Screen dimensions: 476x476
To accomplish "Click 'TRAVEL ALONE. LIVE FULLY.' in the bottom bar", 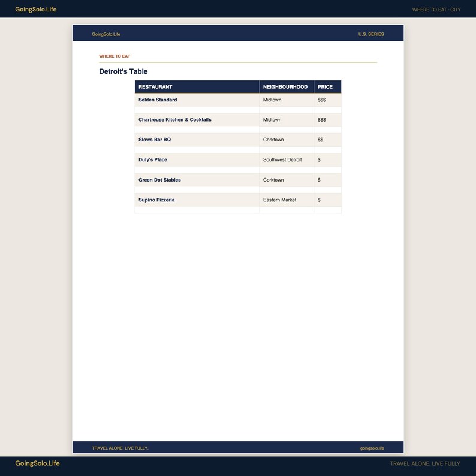I will (x=425, y=463).
